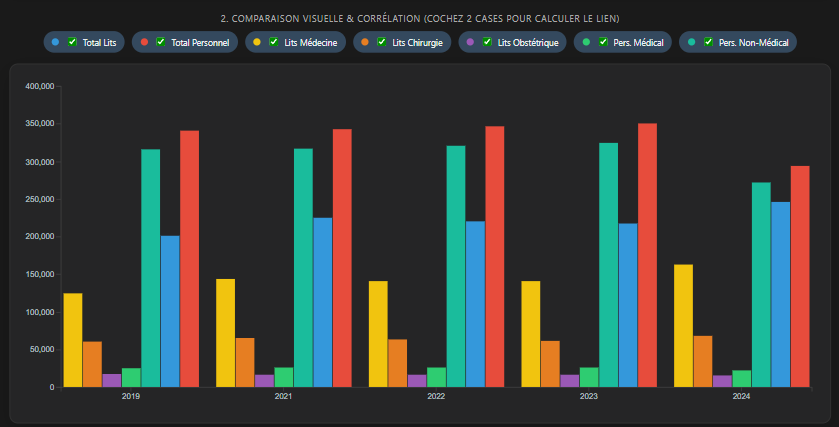The width and height of the screenshot is (839, 427).
Task: Click the blue bar for 2021
Action: (322, 302)
